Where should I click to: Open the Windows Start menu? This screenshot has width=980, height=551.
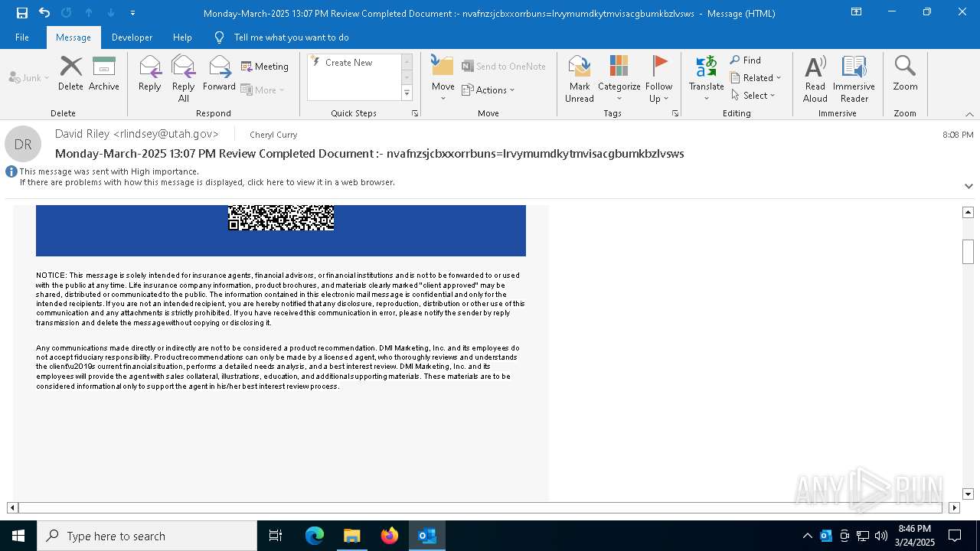(18, 536)
